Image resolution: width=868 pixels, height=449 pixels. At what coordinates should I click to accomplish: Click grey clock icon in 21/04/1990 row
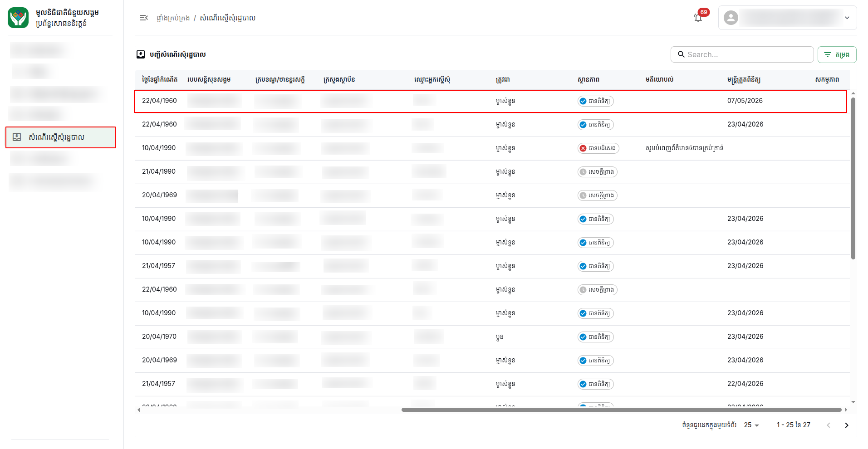(583, 172)
